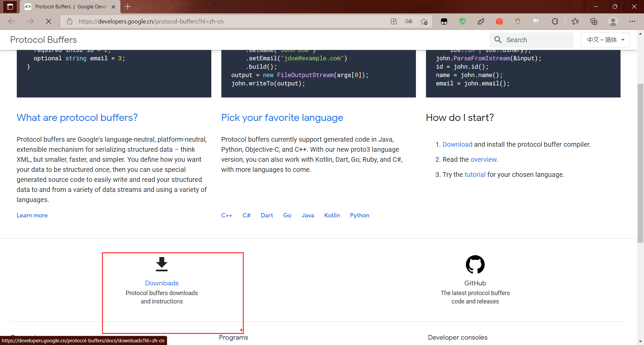
Task: Click the Programs footer heading
Action: [x=233, y=337]
